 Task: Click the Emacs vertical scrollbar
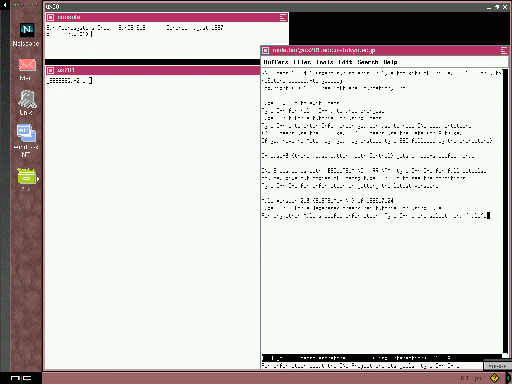pos(505,213)
